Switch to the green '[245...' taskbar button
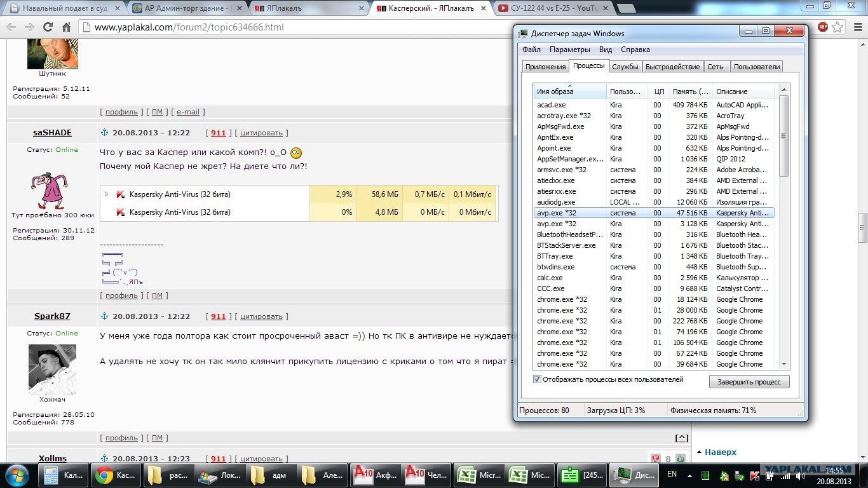Image resolution: width=868 pixels, height=488 pixels. [x=583, y=475]
